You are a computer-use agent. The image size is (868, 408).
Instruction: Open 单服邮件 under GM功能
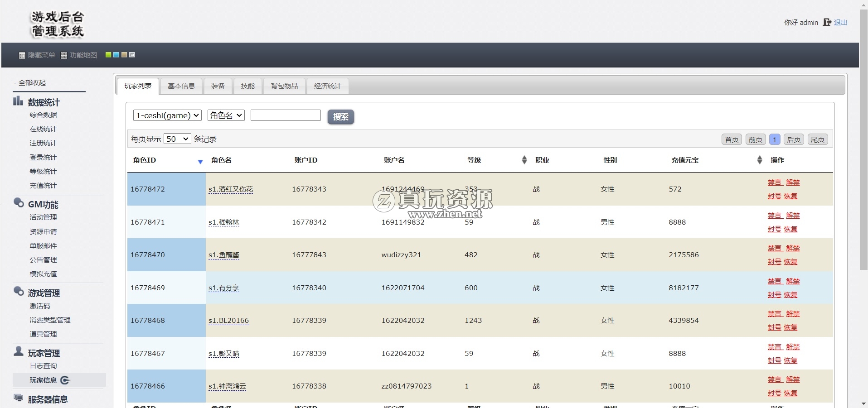[x=43, y=246]
